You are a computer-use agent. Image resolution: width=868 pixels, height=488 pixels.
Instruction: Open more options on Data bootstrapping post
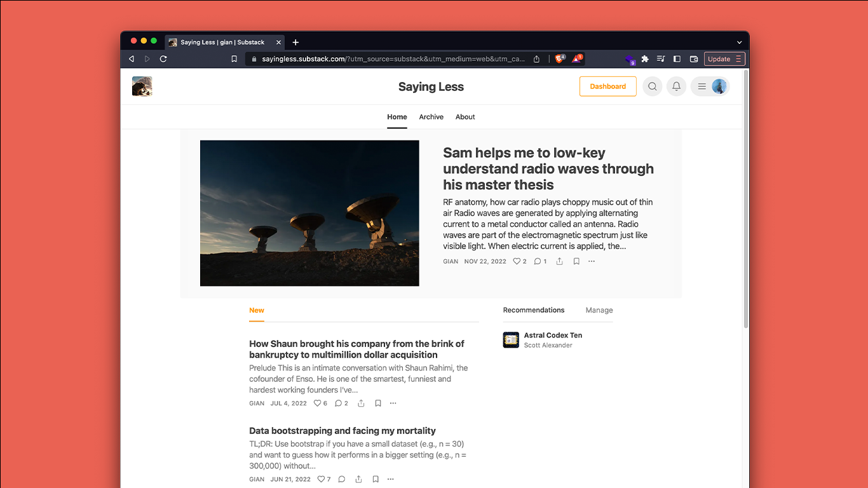391,479
